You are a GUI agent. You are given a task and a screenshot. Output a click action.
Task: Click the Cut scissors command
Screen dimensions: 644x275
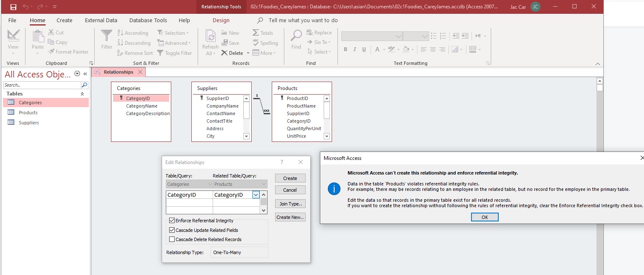point(56,32)
